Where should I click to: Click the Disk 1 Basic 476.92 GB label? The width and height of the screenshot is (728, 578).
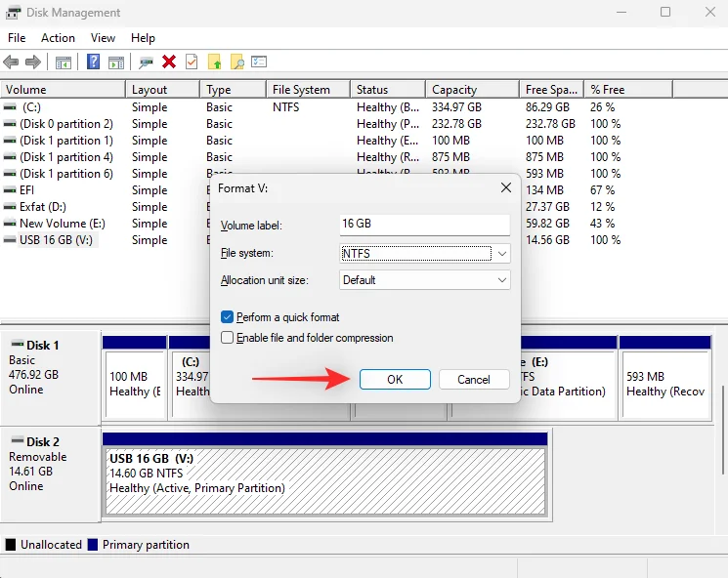click(x=51, y=377)
